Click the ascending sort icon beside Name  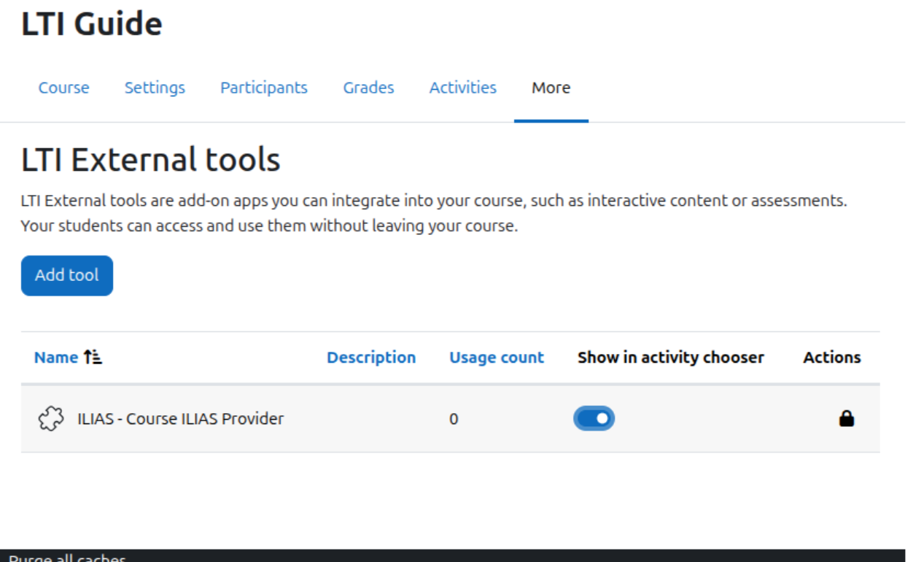[93, 357]
